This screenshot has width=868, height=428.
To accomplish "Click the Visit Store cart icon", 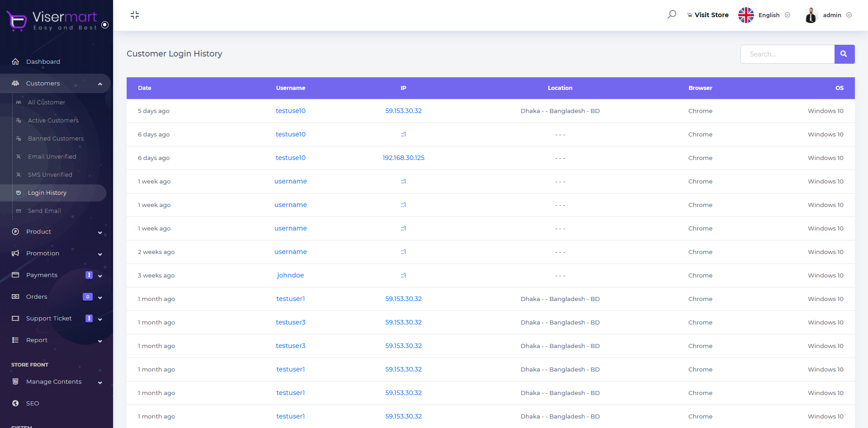I will click(690, 15).
